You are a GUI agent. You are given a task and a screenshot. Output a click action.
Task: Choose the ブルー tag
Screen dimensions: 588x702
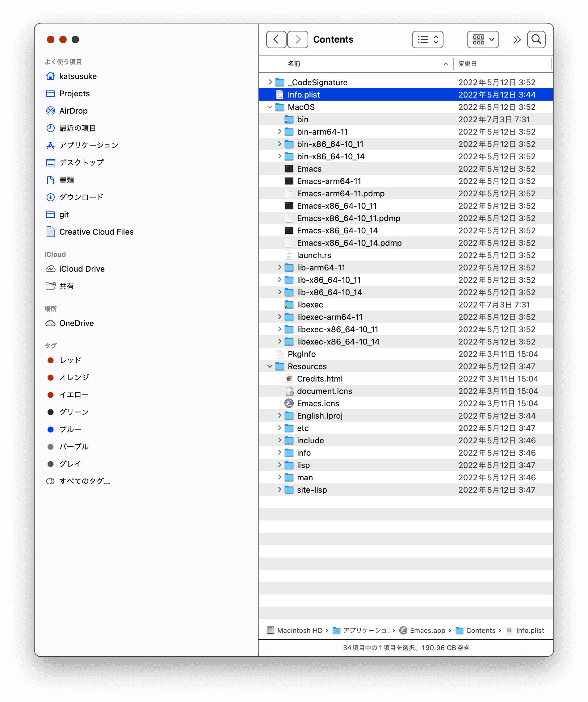click(70, 429)
